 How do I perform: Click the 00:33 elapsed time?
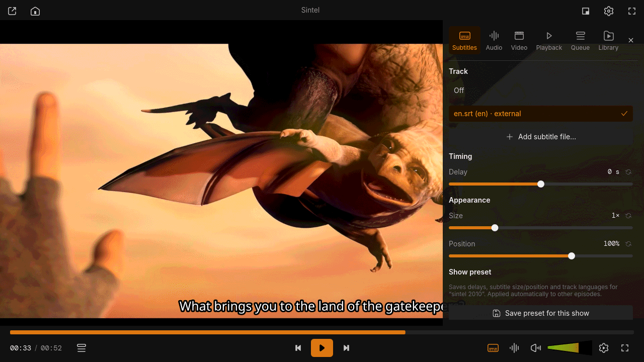(x=21, y=348)
